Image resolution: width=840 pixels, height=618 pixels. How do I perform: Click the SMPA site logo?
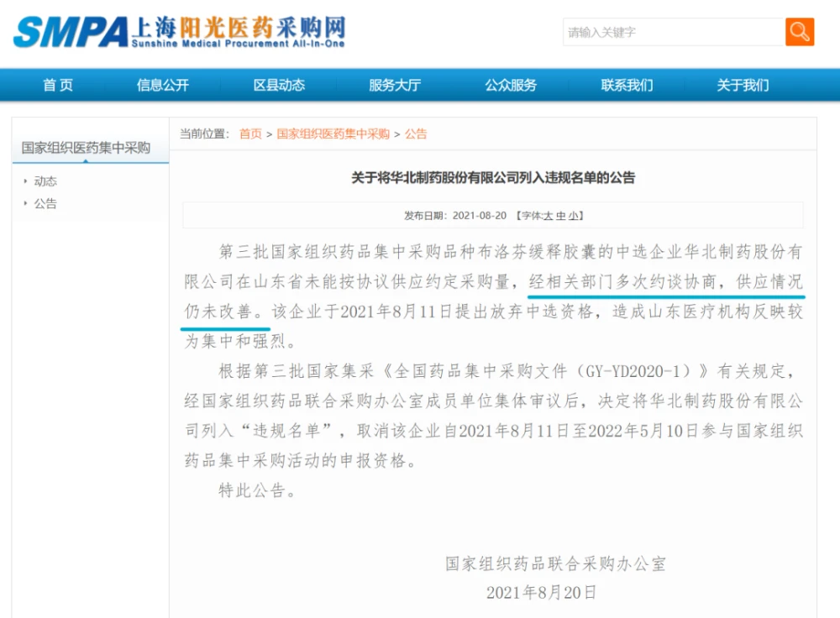coord(179,32)
